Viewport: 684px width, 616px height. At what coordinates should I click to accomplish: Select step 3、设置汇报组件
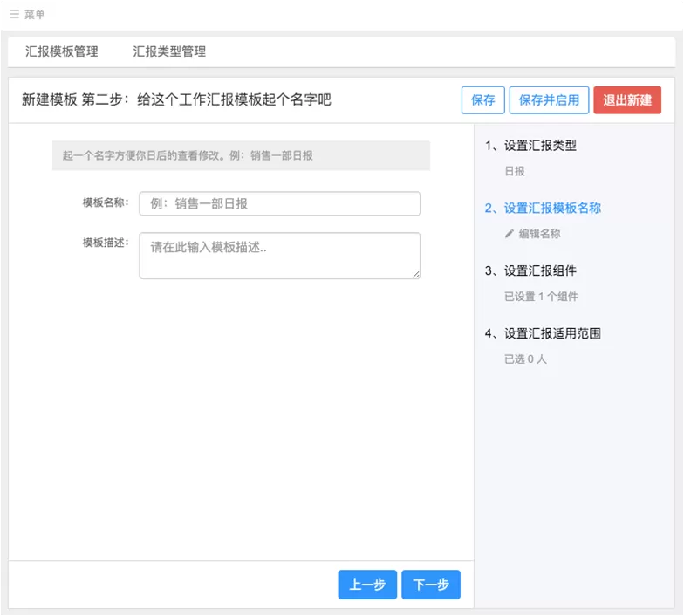tap(530, 270)
